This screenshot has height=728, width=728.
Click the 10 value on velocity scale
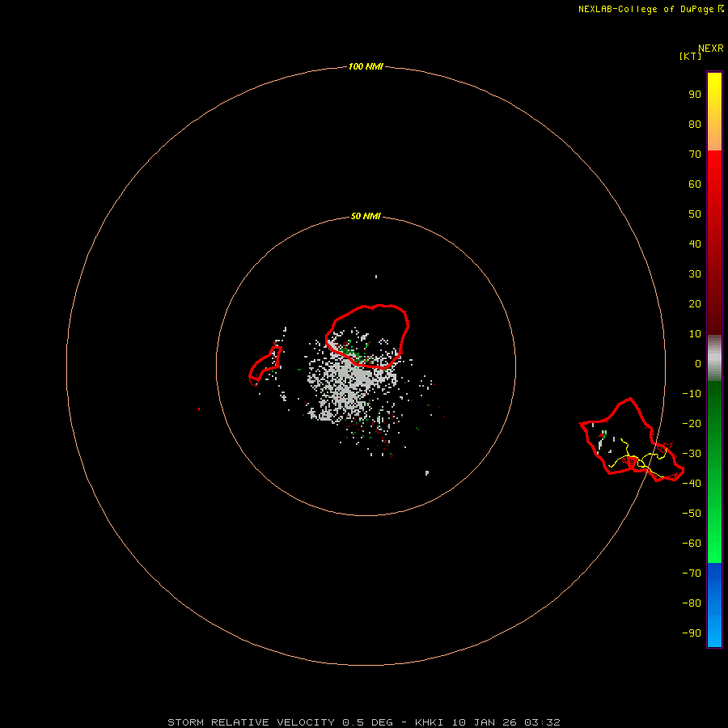[x=695, y=334]
